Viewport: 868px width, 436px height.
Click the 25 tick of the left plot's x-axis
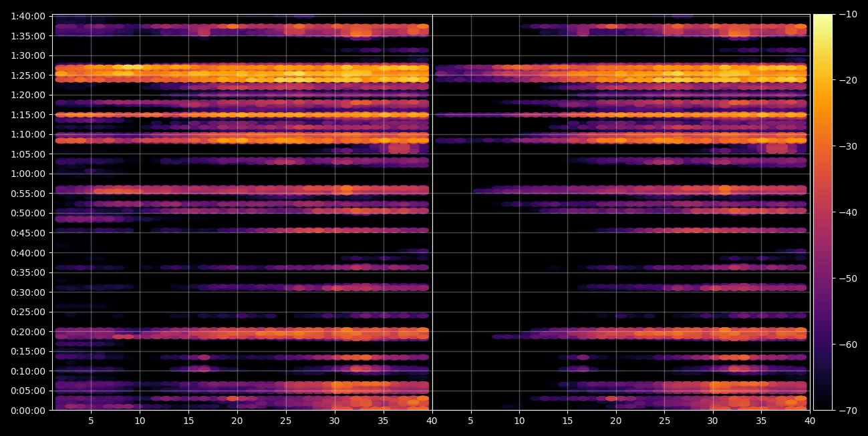[x=286, y=421]
